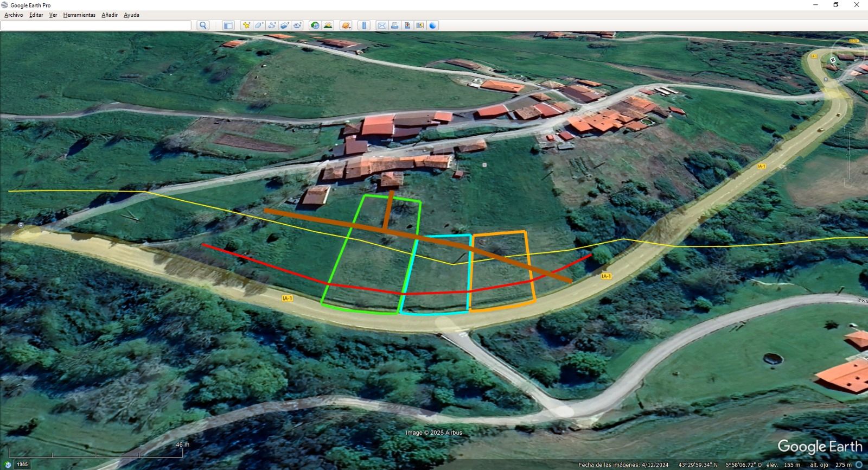
Task: Click the Earth sign-in globe icon
Action: click(x=433, y=26)
